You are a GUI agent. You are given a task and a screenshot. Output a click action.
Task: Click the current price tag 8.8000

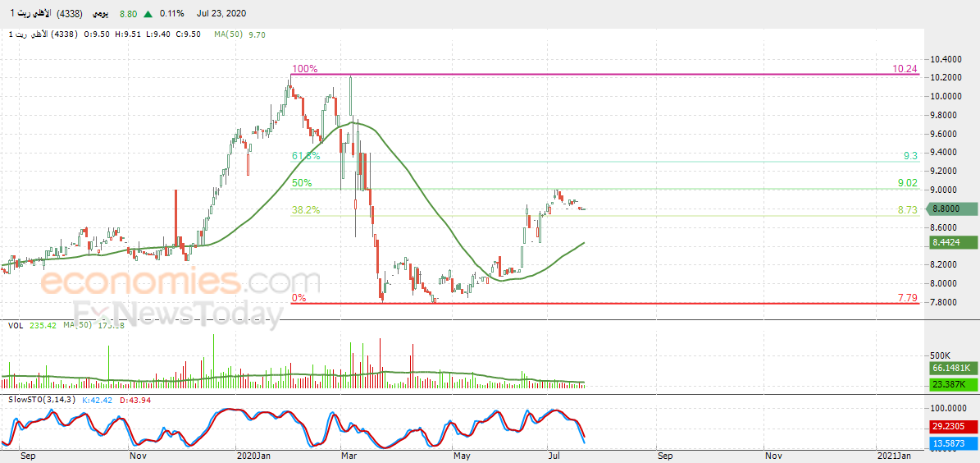948,209
